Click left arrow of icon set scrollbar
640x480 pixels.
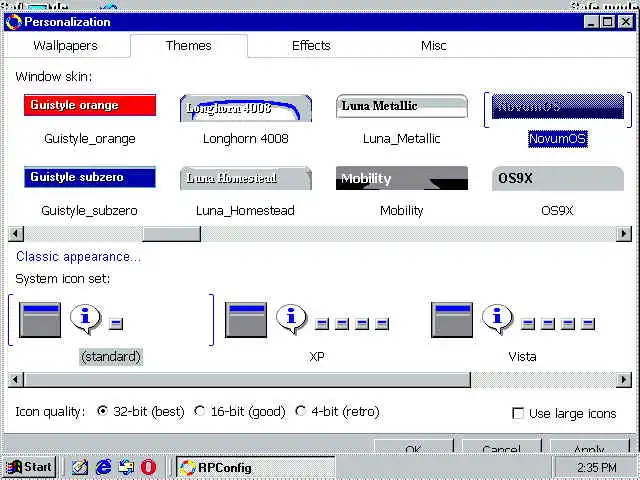pos(16,380)
